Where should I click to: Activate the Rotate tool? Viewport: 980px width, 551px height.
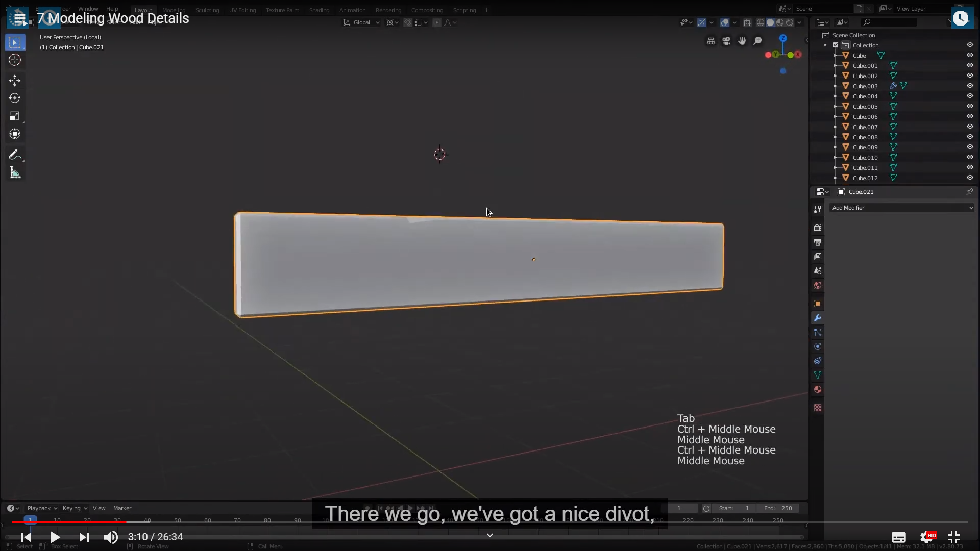15,98
